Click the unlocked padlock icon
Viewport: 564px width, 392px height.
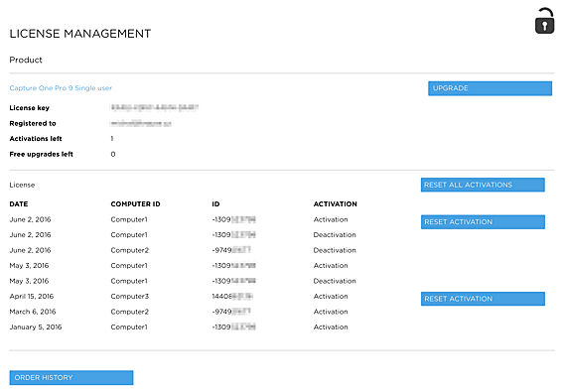click(544, 21)
